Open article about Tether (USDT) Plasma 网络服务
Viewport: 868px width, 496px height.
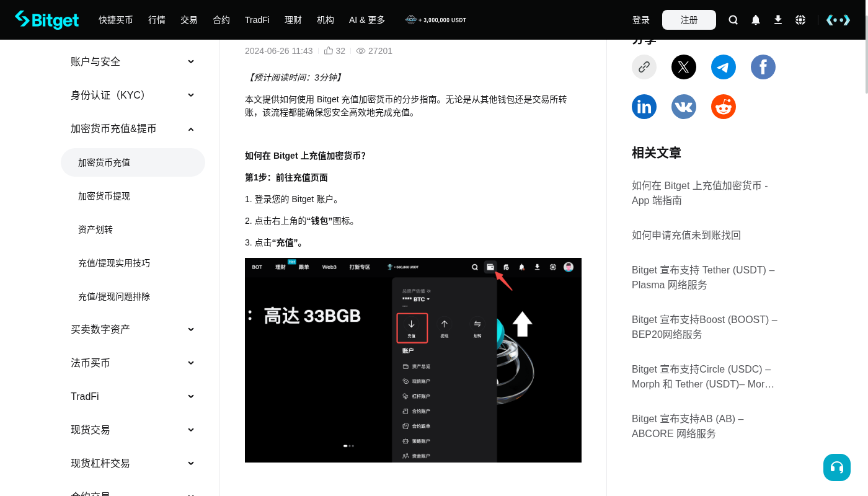[703, 277]
